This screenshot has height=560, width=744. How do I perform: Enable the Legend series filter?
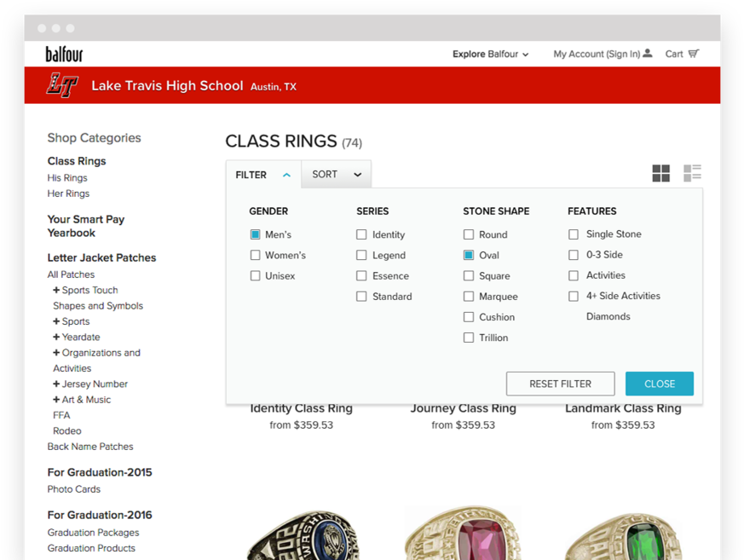tap(361, 256)
